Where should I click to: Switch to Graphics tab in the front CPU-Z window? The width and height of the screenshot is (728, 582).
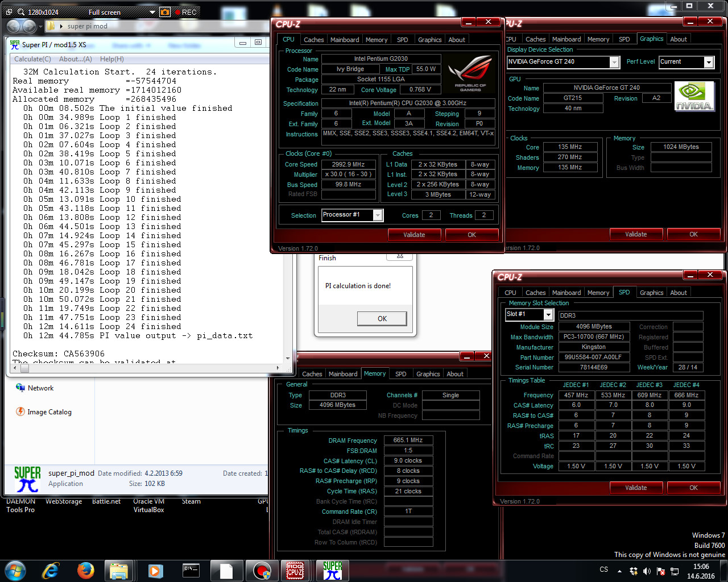(x=429, y=40)
